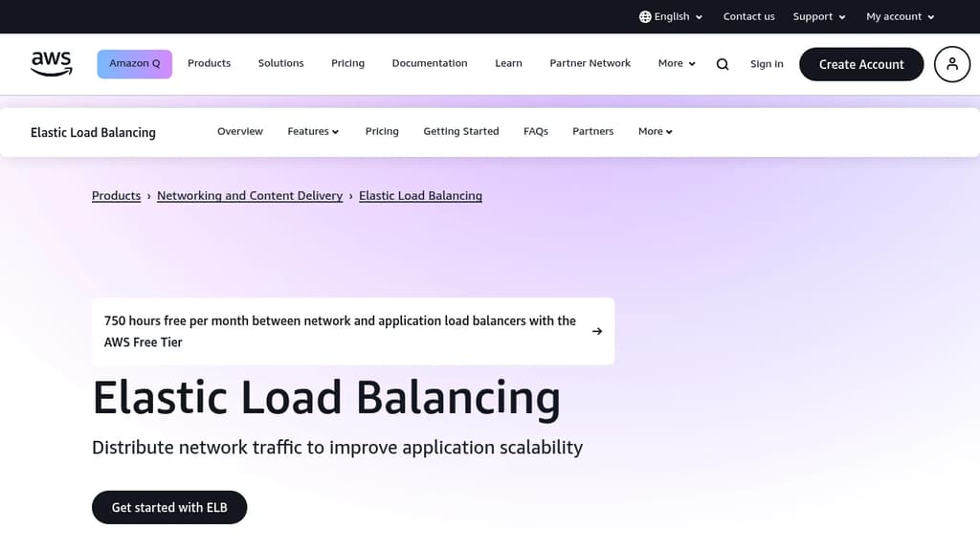Viewport: 980px width, 551px height.
Task: Open the Partner Network menu item
Action: [x=590, y=63]
